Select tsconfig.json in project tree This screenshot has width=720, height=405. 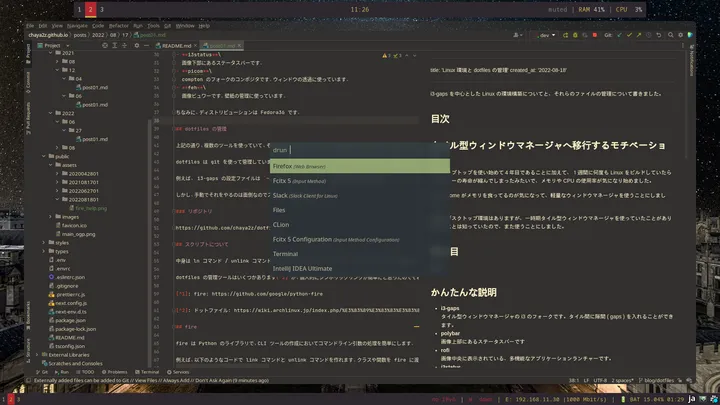coord(67,346)
